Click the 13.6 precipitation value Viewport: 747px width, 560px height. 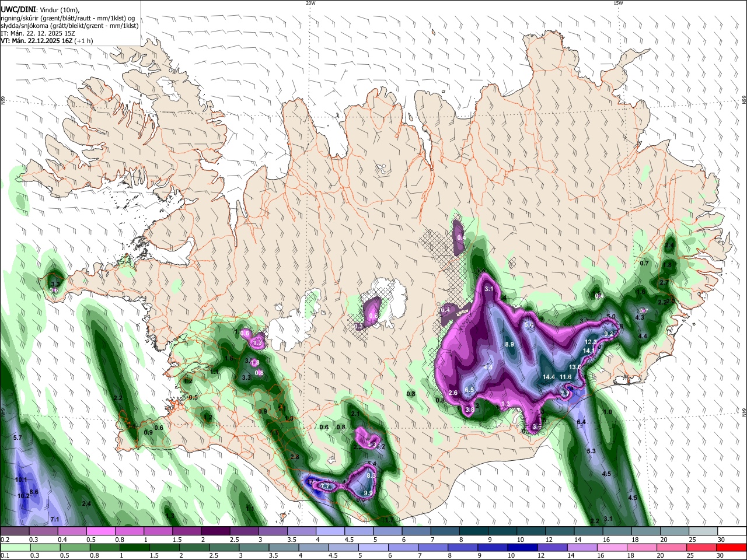point(575,367)
